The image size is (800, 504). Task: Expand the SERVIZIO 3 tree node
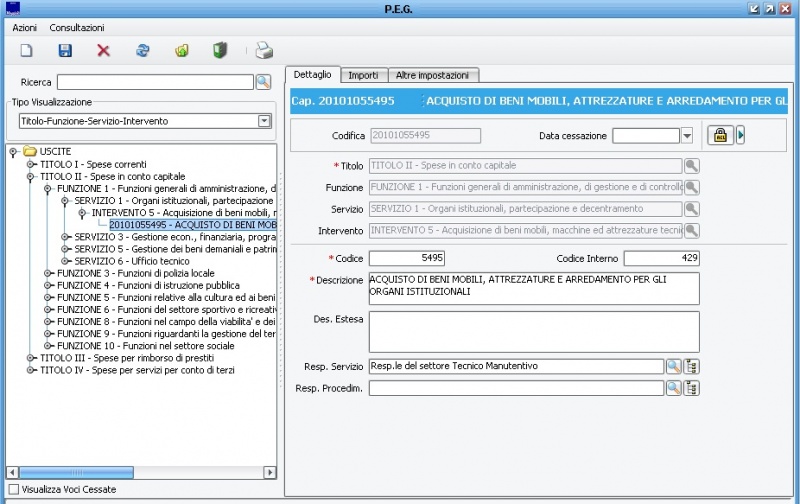click(x=65, y=237)
